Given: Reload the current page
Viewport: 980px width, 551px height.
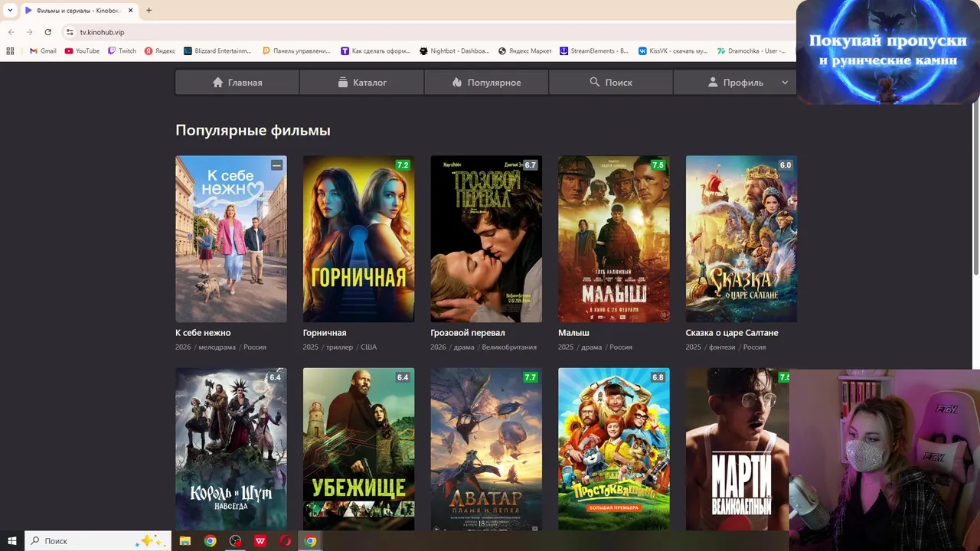Looking at the screenshot, I should point(47,32).
